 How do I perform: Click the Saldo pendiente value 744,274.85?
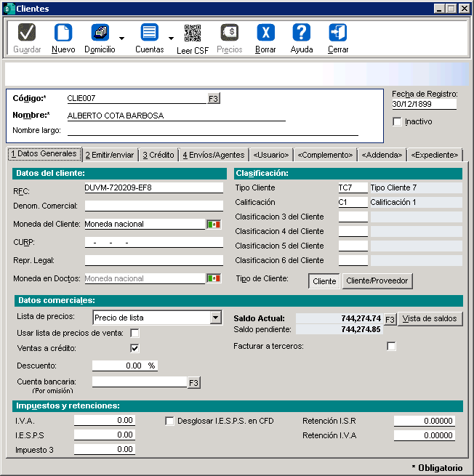[361, 329]
